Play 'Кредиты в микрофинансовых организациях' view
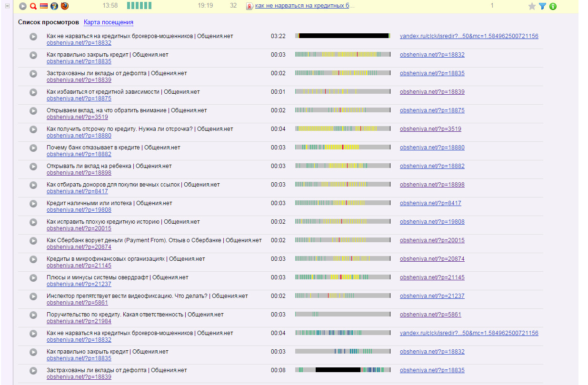 pyautogui.click(x=33, y=259)
